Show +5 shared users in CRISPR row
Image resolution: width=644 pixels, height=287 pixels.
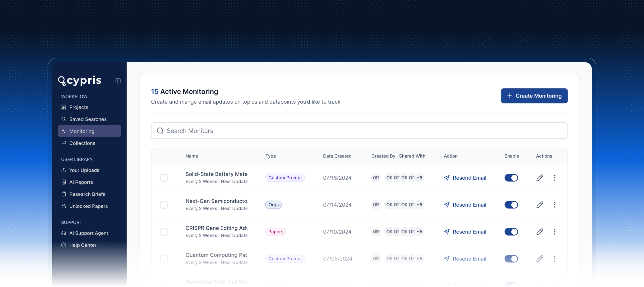coord(419,232)
